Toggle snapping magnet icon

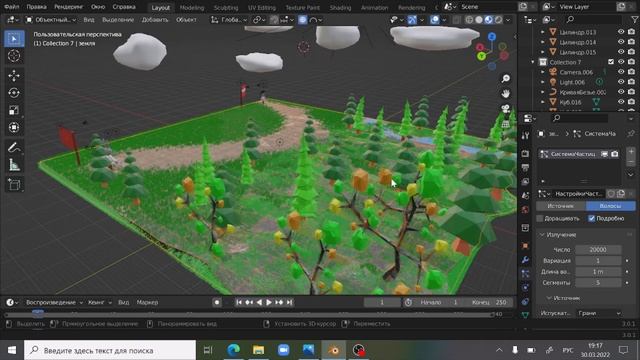pos(274,20)
